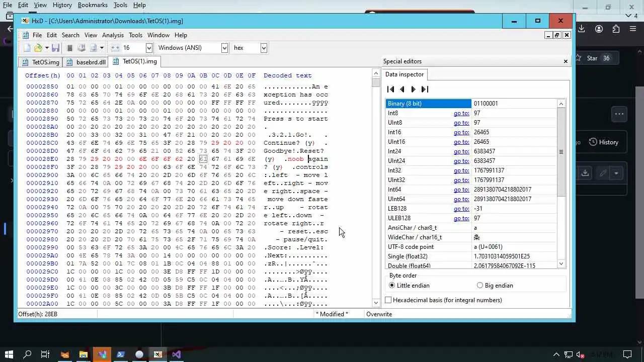
Task: Click go to link for UInt32
Action: coord(461,180)
